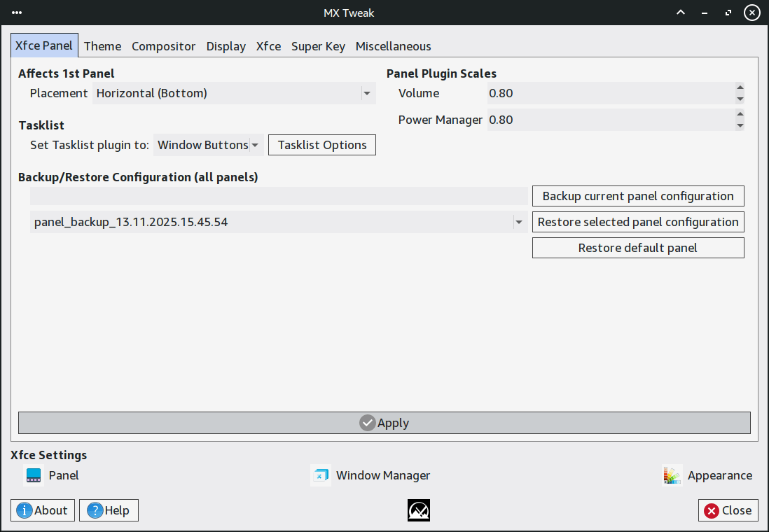Close MX Tweak with red Close button
This screenshot has width=769, height=532.
727,510
